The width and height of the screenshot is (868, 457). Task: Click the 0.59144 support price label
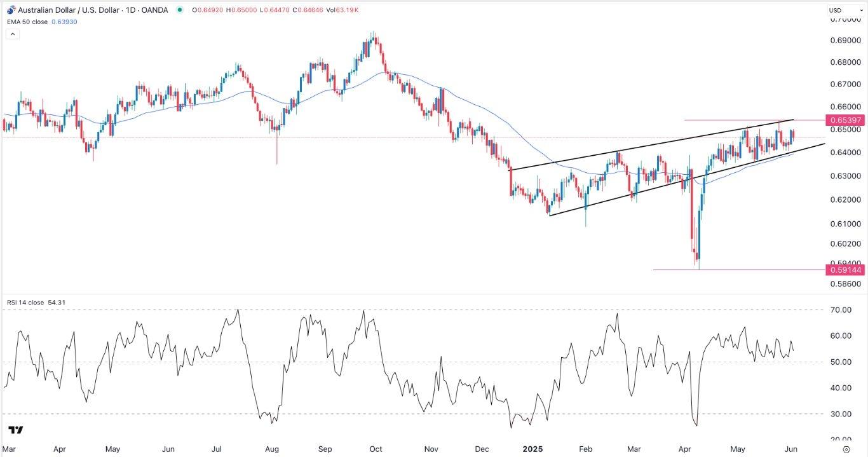(844, 270)
